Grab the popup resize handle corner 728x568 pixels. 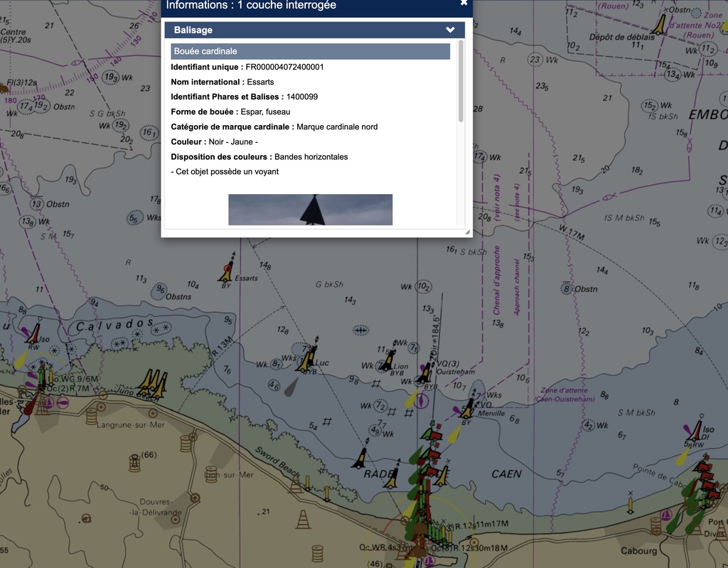tap(467, 232)
